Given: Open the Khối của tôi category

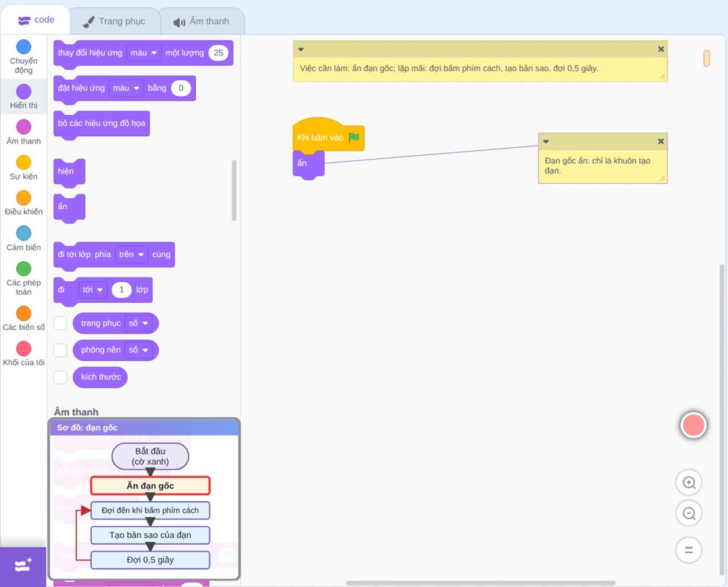Looking at the screenshot, I should point(24,354).
